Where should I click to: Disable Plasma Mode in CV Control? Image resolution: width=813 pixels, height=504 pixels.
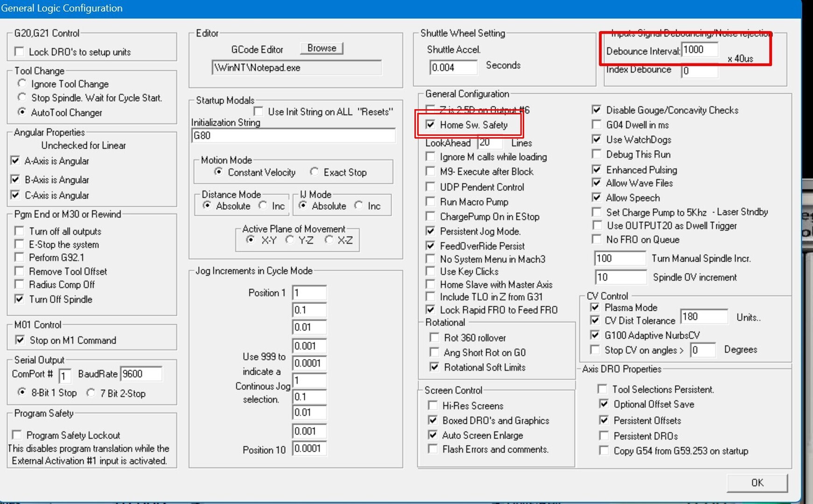point(595,308)
